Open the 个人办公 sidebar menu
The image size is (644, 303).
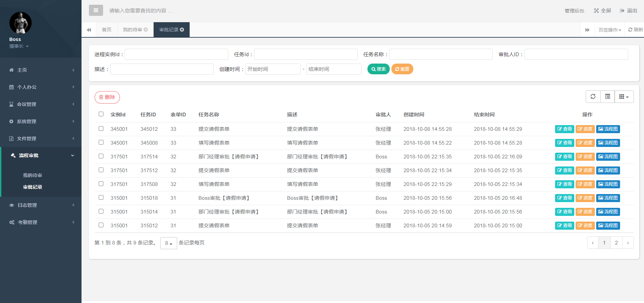point(41,87)
